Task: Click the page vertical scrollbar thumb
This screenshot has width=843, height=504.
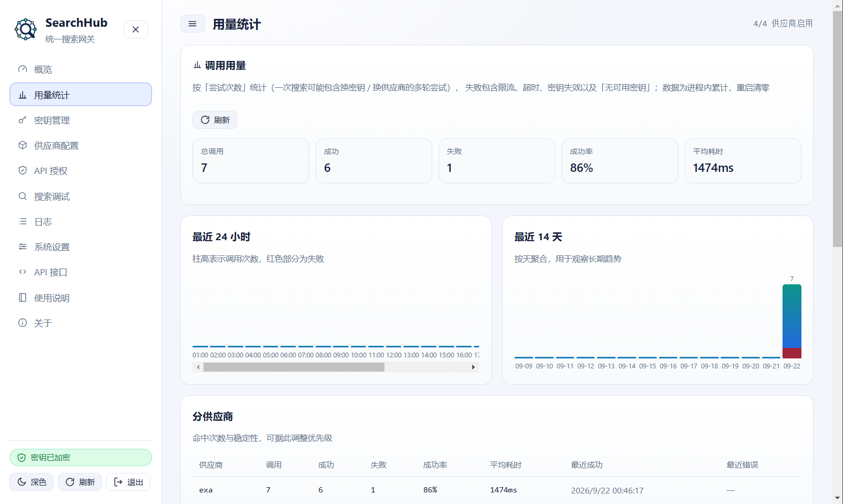Action: pyautogui.click(x=838, y=129)
